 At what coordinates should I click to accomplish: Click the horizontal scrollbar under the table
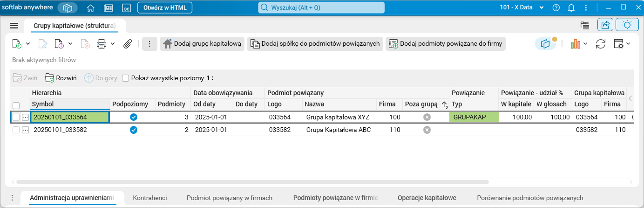click(252, 182)
